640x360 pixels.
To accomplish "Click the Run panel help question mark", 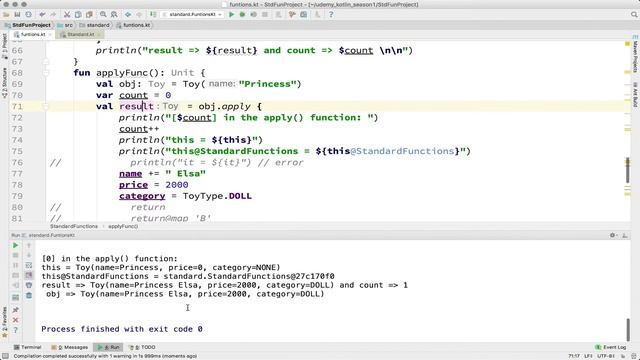I will [16, 330].
